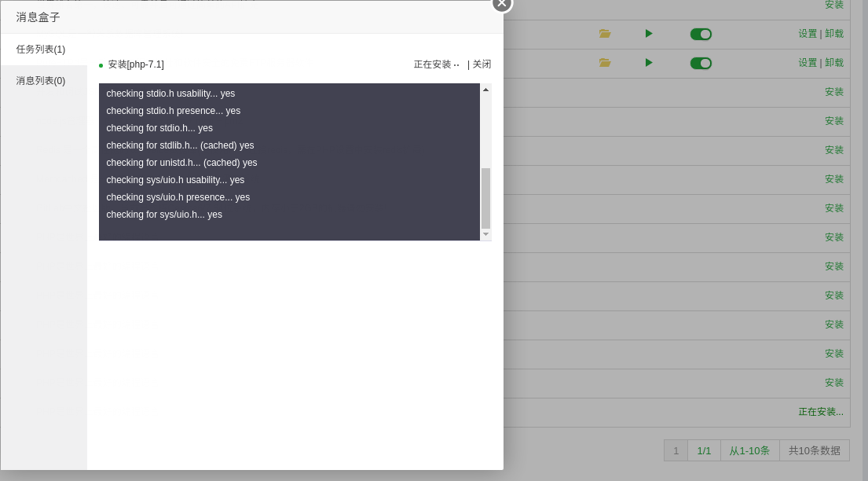Toggle off the switch in second row
The width and height of the screenshot is (868, 481).
(700, 63)
